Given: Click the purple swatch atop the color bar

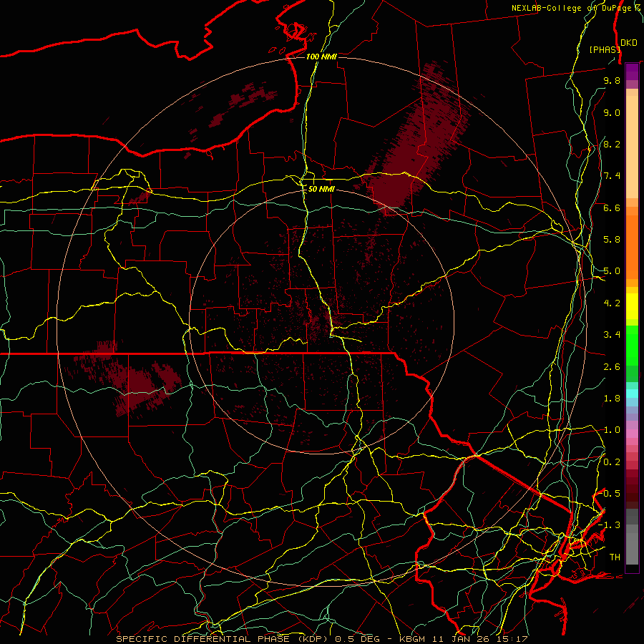Looking at the screenshot, I should [632, 72].
